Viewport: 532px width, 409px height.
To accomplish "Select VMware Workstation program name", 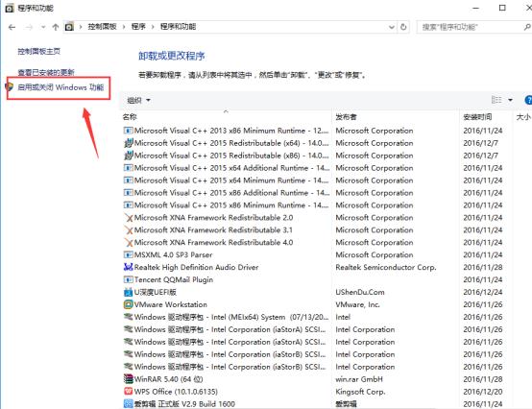I will pyautogui.click(x=171, y=304).
